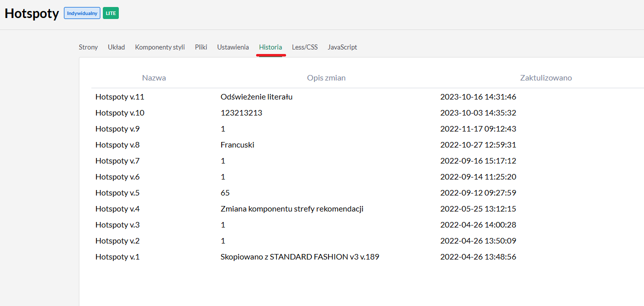This screenshot has height=306, width=644.
Task: Click the date 2022-04-26 14:00:28
Action: [x=478, y=225]
